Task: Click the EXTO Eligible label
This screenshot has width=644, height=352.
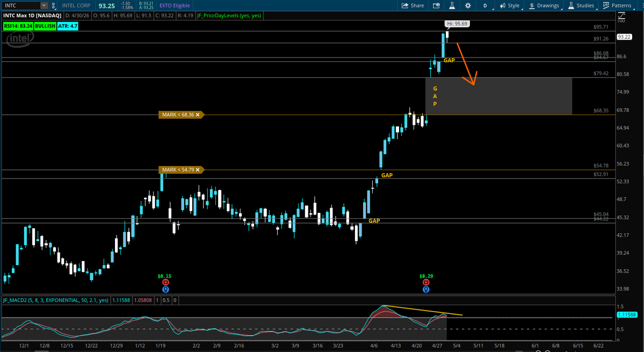Action: click(175, 6)
